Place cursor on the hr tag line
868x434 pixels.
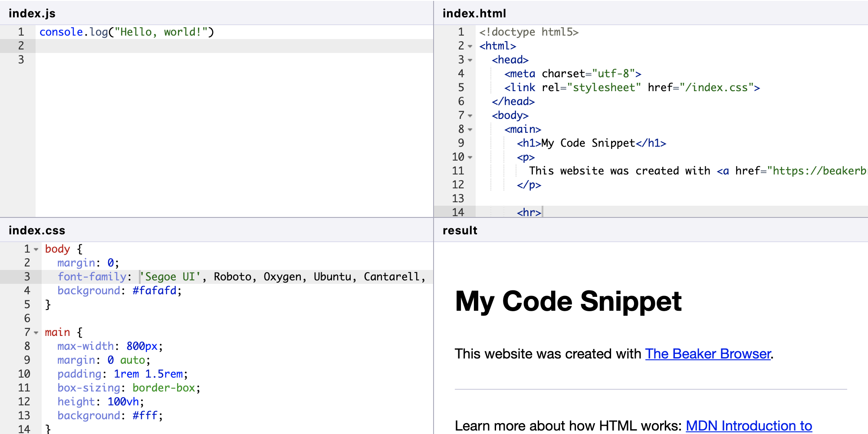[529, 212]
